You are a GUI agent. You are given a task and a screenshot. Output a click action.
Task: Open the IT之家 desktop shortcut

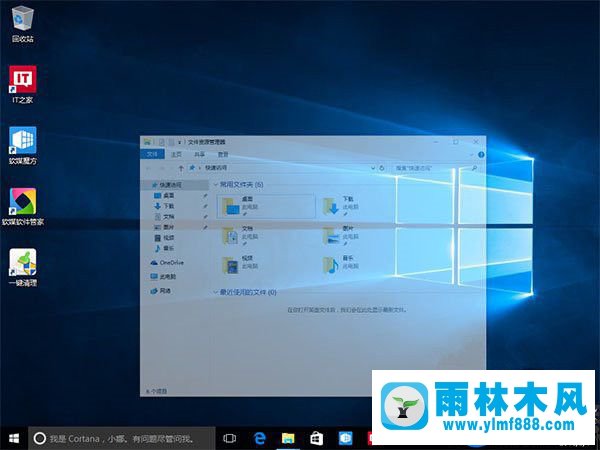pyautogui.click(x=23, y=84)
